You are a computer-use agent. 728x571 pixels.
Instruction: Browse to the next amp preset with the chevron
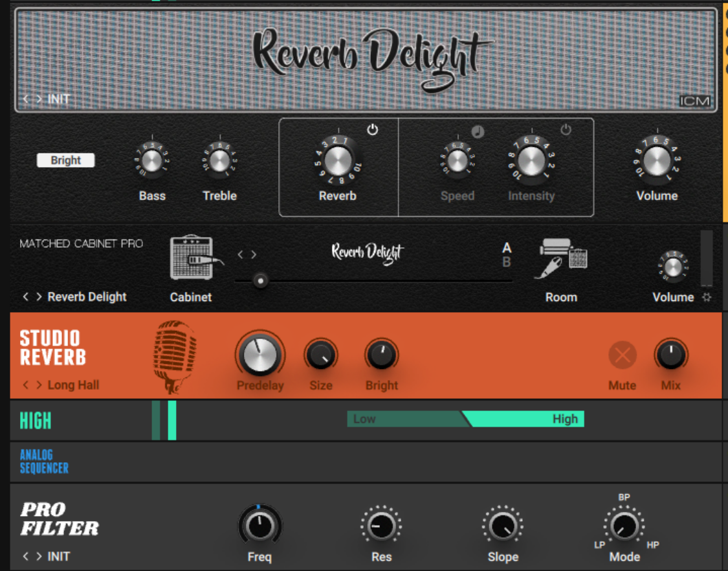tap(39, 97)
